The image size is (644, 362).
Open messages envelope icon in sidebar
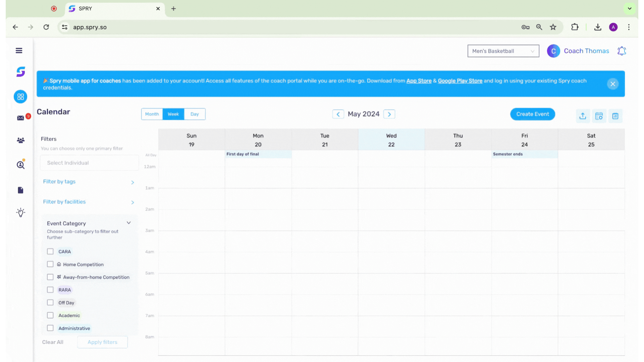(x=20, y=118)
